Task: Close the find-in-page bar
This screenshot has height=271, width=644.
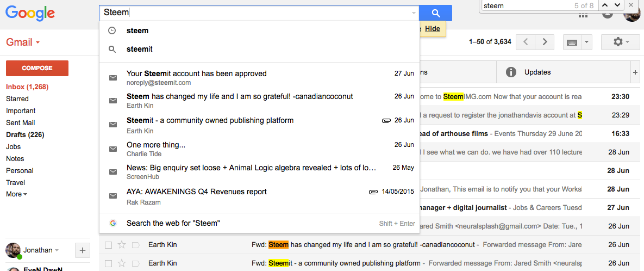Action: pyautogui.click(x=632, y=5)
